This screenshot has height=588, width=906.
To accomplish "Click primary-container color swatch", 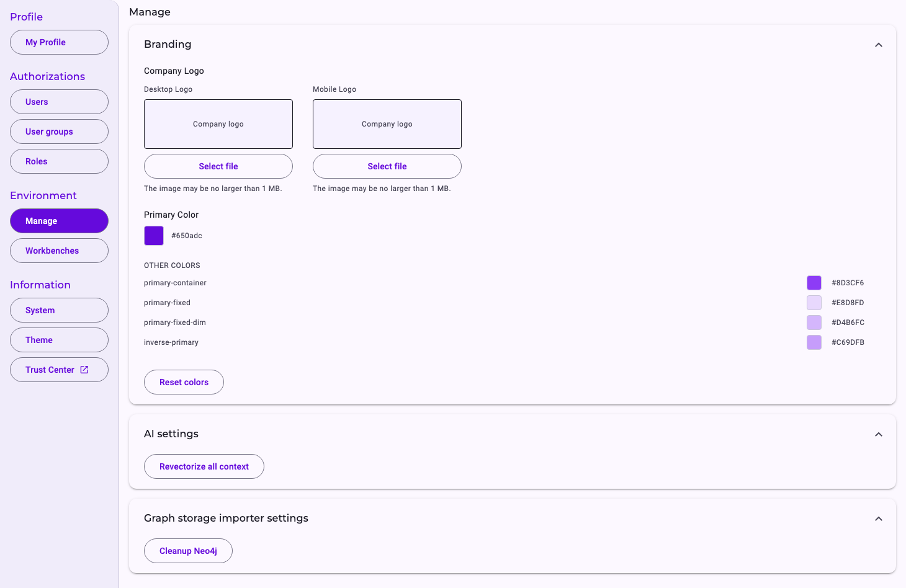I will [814, 283].
